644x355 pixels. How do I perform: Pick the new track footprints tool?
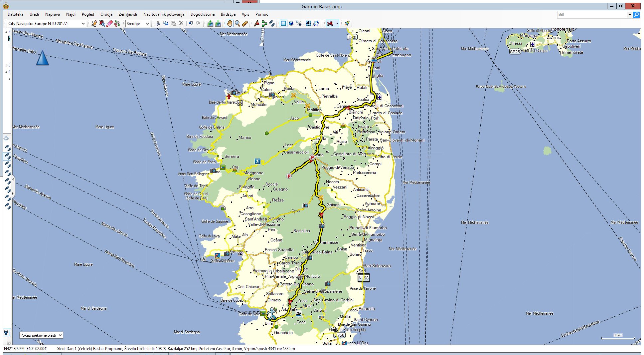272,23
